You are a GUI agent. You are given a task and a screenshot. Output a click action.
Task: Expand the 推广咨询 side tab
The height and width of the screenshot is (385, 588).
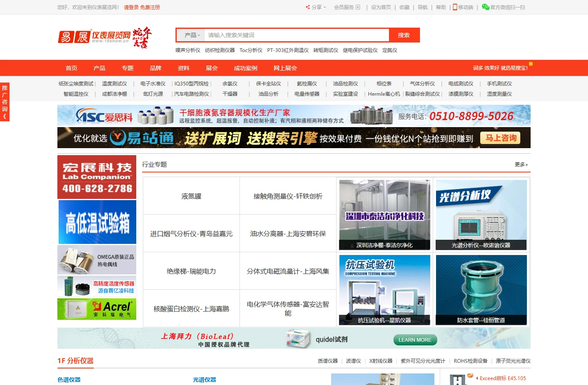[x=5, y=102]
